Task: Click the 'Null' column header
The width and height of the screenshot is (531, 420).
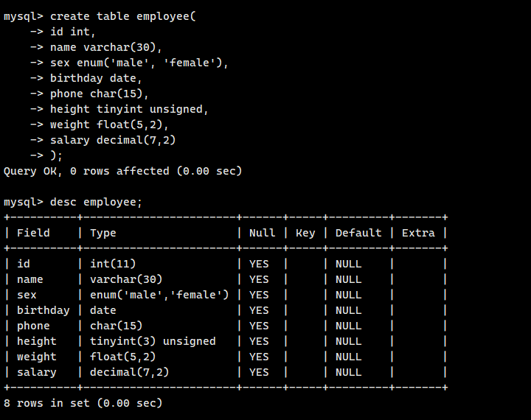Action: (x=262, y=233)
